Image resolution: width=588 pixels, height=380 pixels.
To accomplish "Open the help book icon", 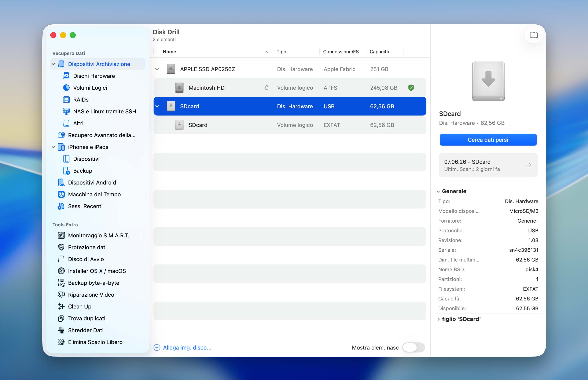I will pyautogui.click(x=533, y=35).
